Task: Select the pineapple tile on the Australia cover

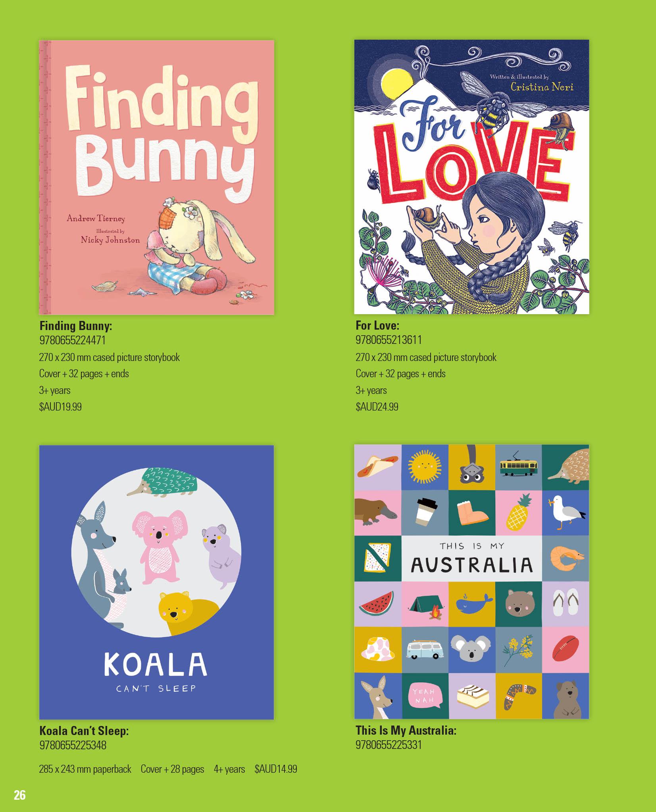Action: [x=518, y=513]
